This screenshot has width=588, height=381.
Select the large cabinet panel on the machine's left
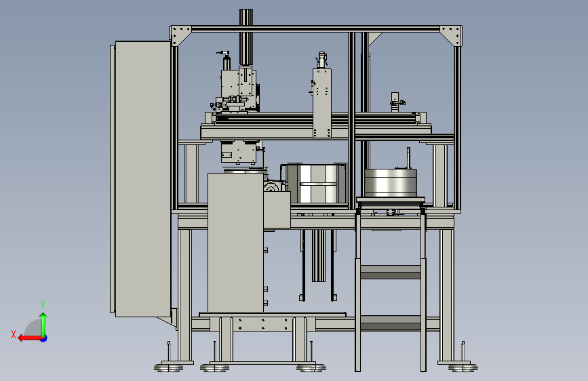(x=143, y=179)
